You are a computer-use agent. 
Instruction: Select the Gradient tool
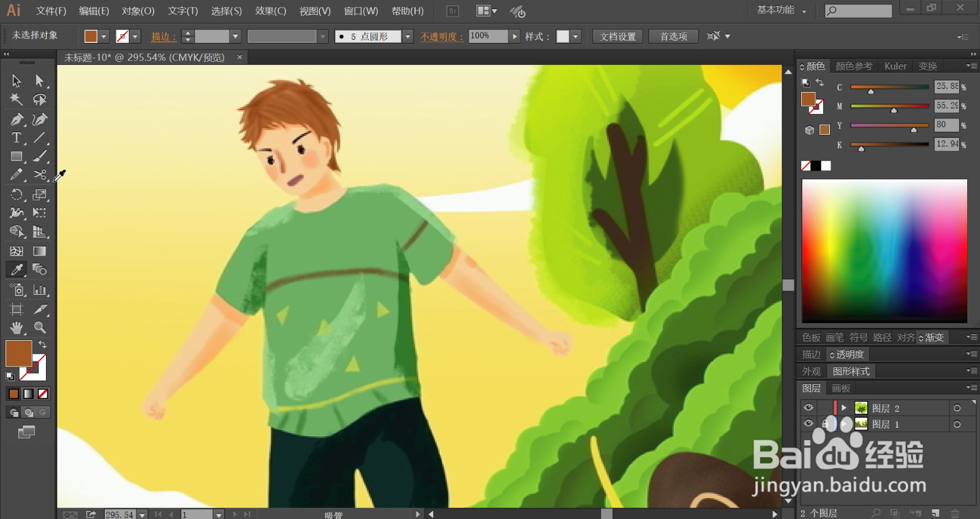[40, 251]
